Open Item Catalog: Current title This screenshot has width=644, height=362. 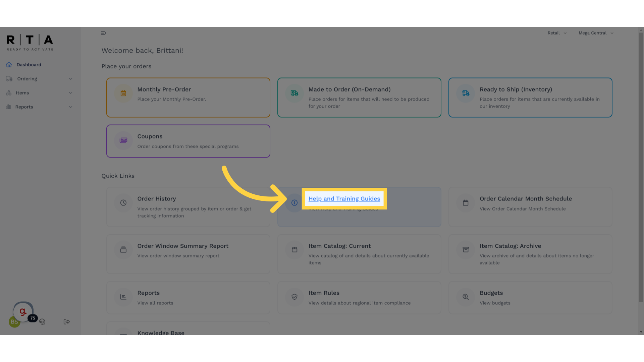[x=339, y=246]
